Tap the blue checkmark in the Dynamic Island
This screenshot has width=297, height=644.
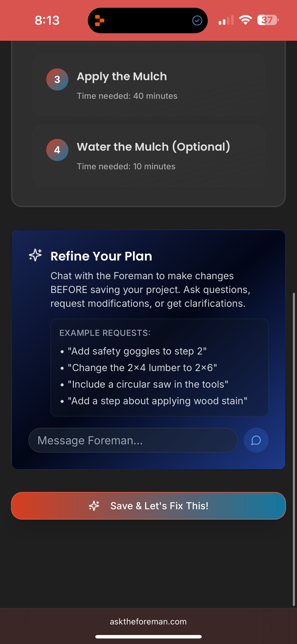[197, 21]
